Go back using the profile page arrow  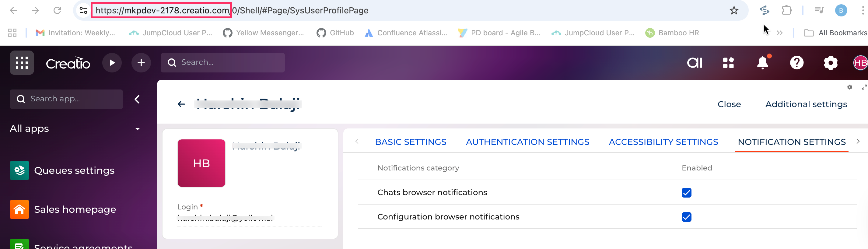pyautogui.click(x=181, y=104)
